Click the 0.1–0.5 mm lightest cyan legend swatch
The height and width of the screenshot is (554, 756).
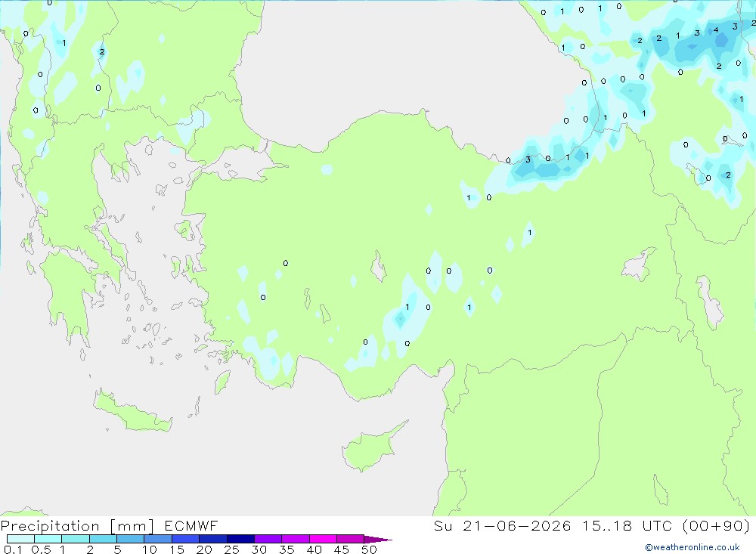pos(20,539)
